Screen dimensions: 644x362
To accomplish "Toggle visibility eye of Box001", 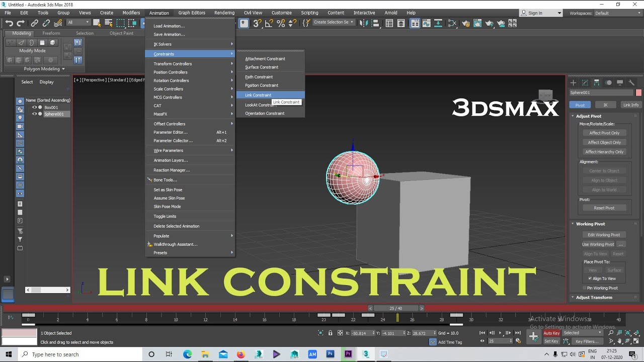I will pyautogui.click(x=35, y=107).
